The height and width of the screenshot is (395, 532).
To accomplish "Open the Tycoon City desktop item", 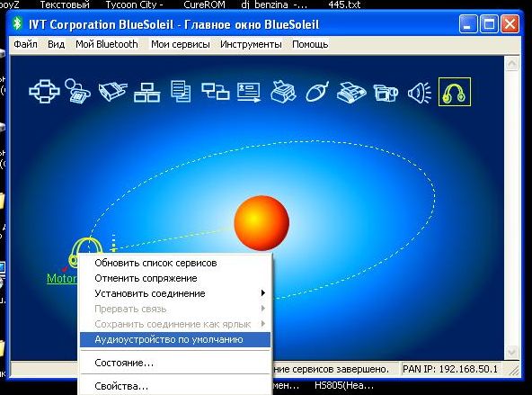I will [135, 4].
